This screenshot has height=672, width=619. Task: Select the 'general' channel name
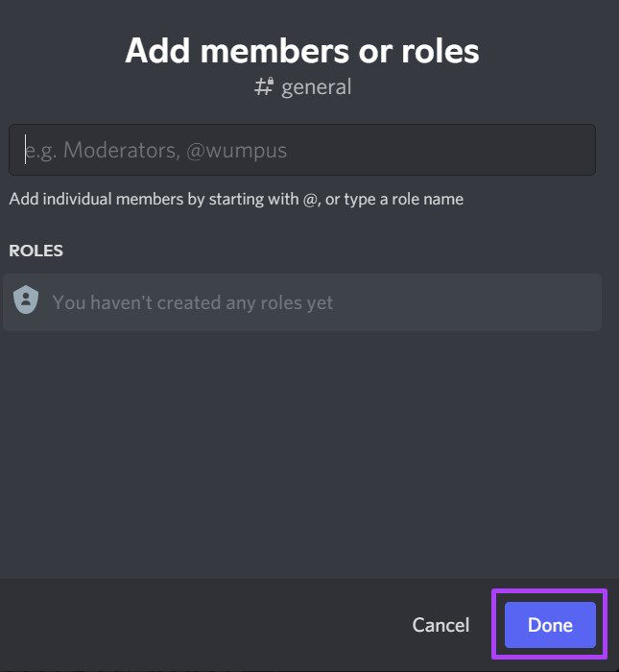point(317,87)
